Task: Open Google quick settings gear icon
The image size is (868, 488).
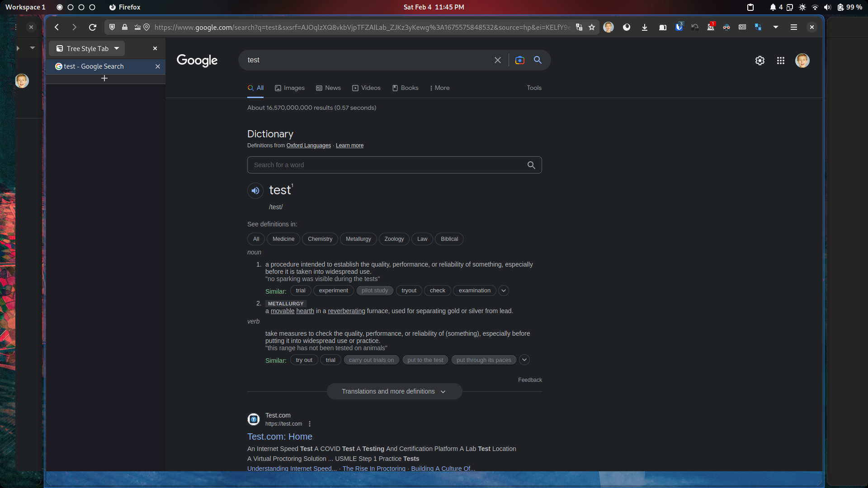Action: tap(760, 61)
